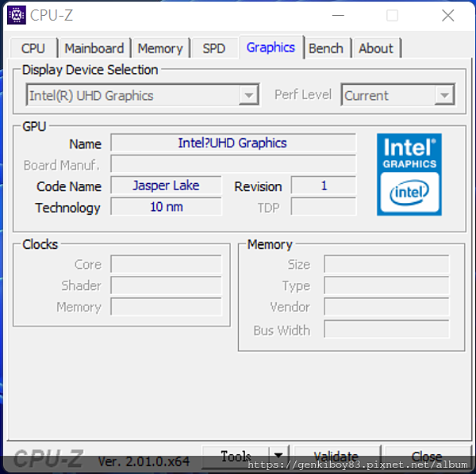Click the Code Name label
Viewport: 476px width, 474px height.
tap(69, 186)
